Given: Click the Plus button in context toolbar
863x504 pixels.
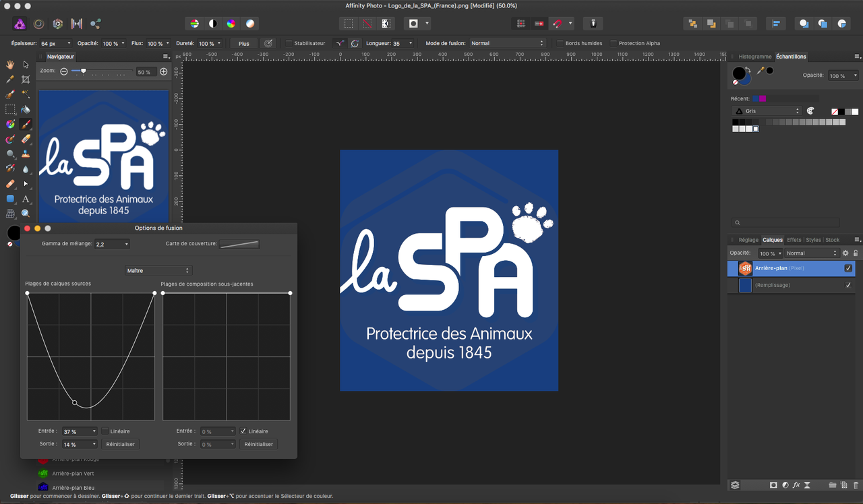Looking at the screenshot, I should tap(244, 43).
